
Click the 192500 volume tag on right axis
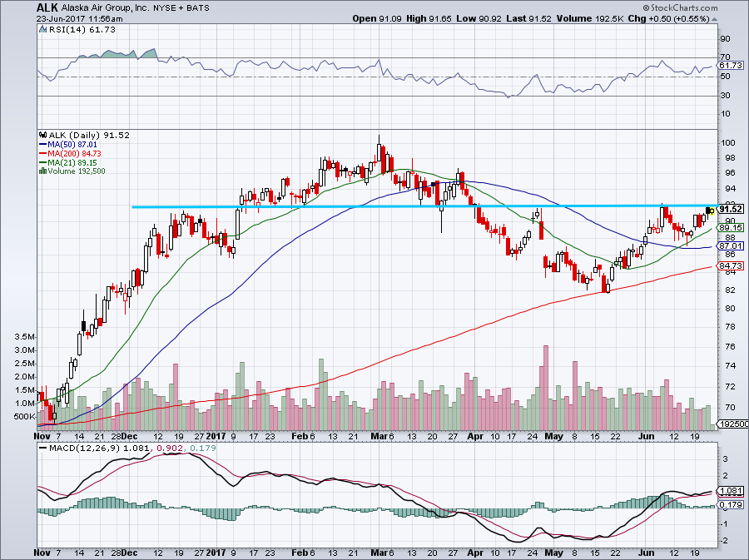[x=732, y=424]
